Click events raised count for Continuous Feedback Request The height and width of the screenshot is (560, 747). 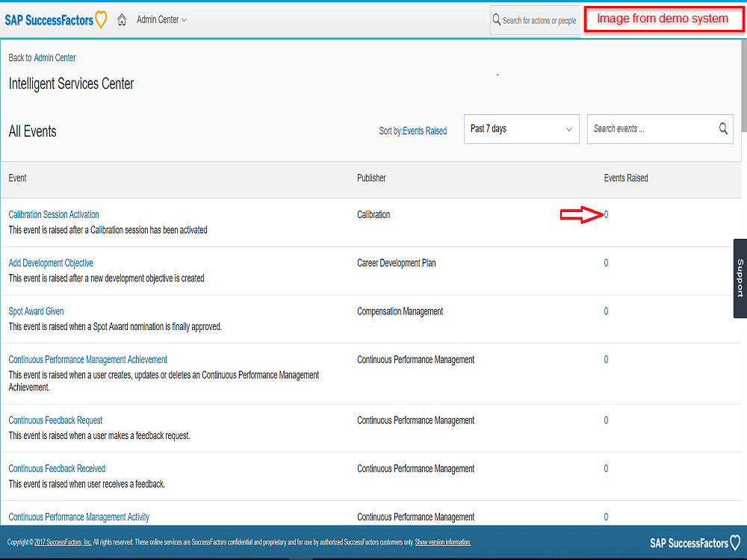click(606, 420)
